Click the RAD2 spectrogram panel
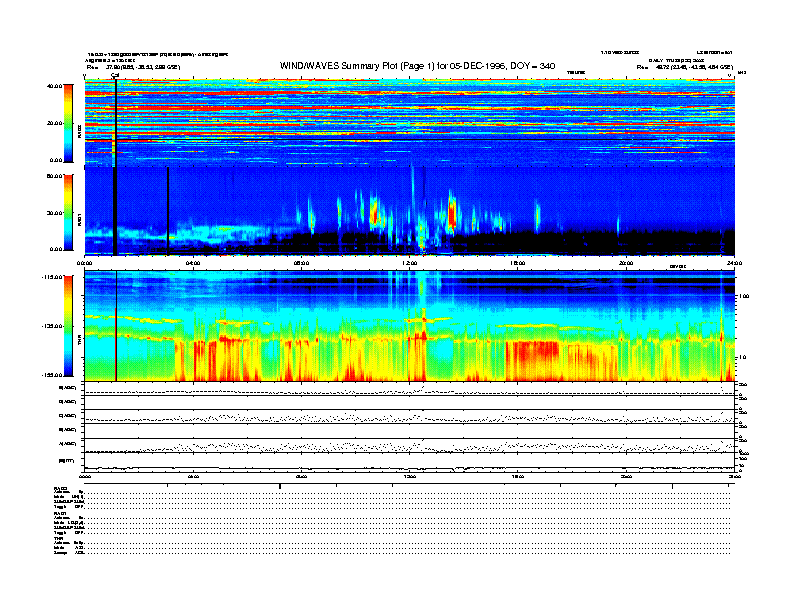The width and height of the screenshot is (792, 612). tap(410, 122)
